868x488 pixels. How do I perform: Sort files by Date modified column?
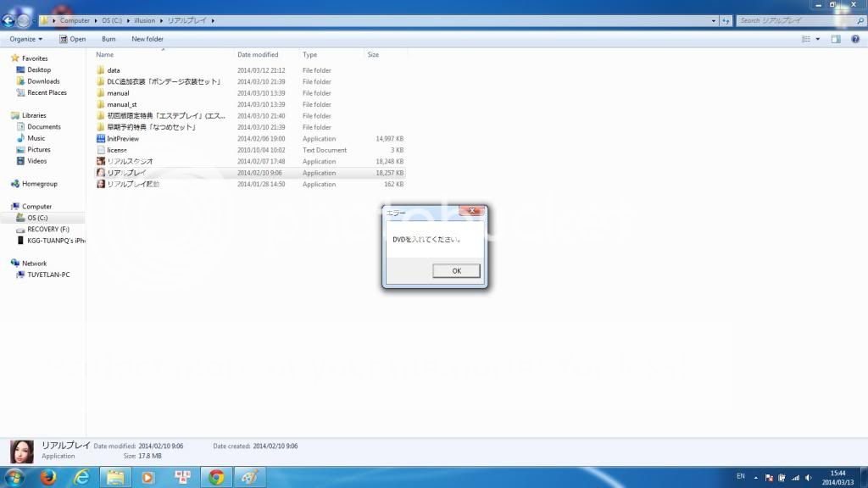coord(257,54)
